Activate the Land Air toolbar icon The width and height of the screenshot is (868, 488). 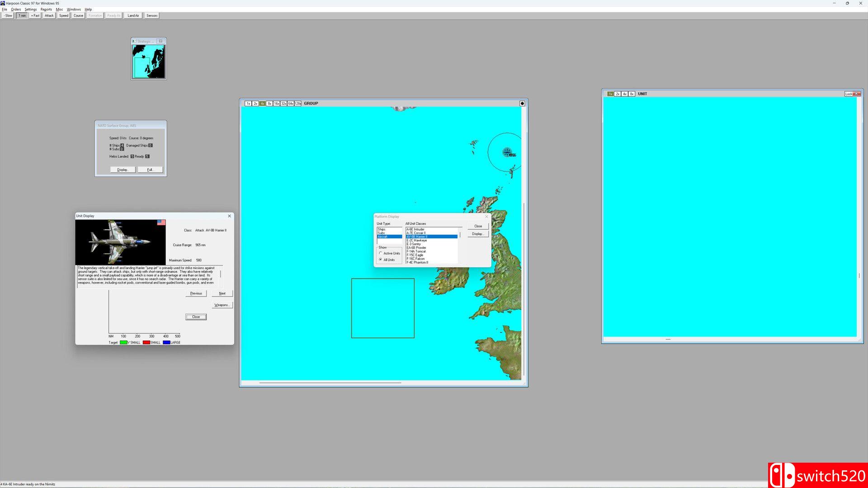pyautogui.click(x=133, y=15)
